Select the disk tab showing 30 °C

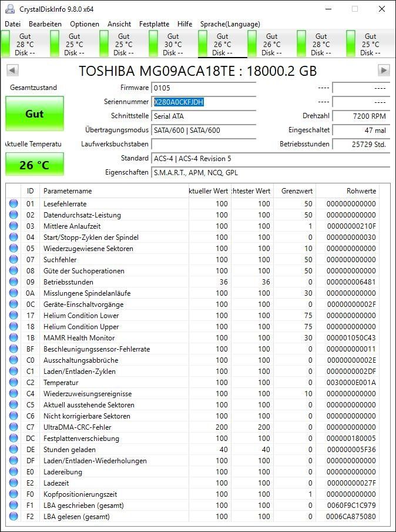point(172,44)
